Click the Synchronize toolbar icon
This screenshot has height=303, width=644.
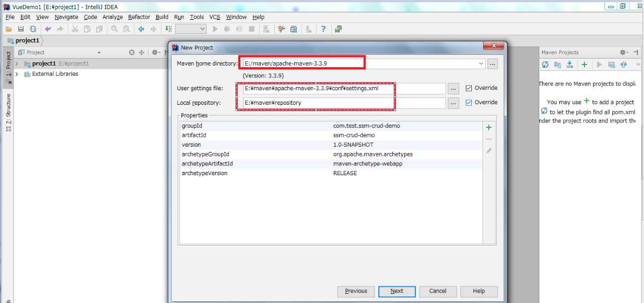33,29
